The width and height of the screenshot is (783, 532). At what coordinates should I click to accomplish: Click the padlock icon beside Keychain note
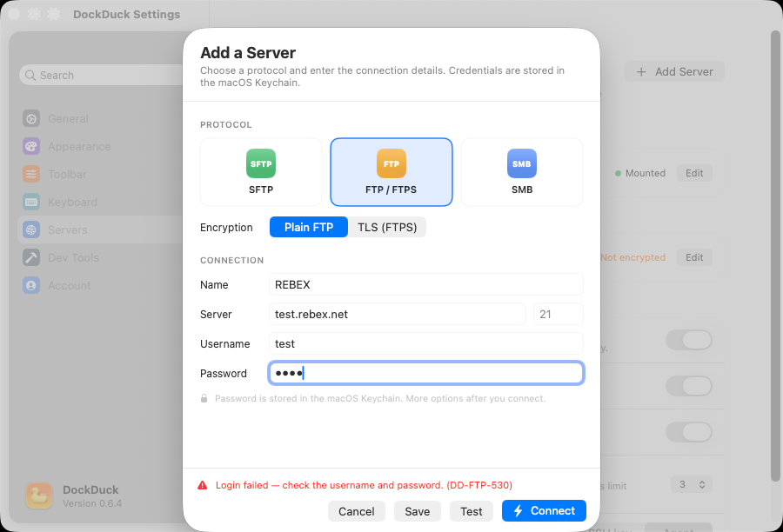pyautogui.click(x=204, y=398)
